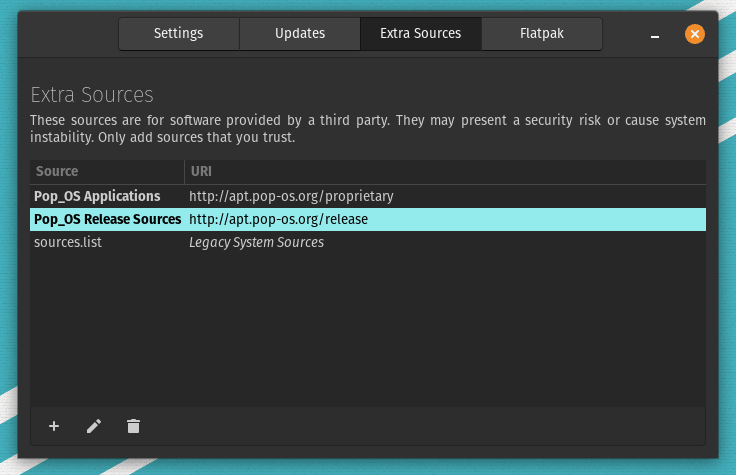Click the third-party sources warning description
This screenshot has width=736, height=475.
click(x=367, y=129)
